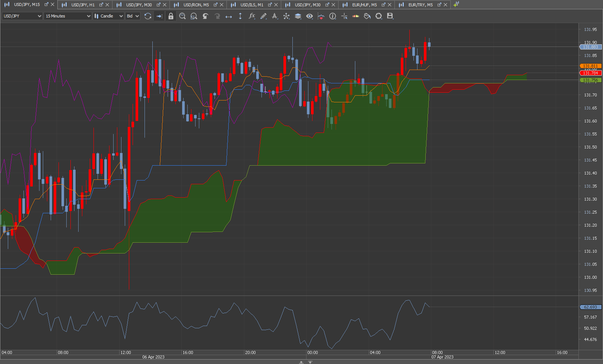Detach the USD/ILS, M1 tab window
Screen dimensions: 603x364
tap(270, 5)
